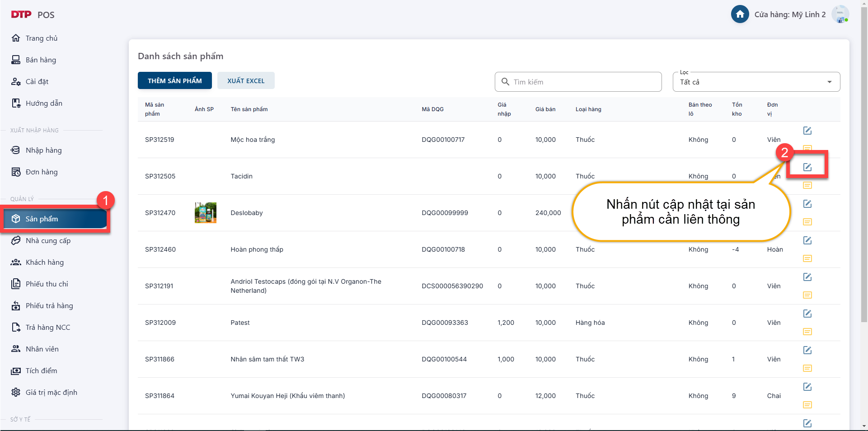Click the edit icon for Tacidin row
868x431 pixels.
pyautogui.click(x=807, y=167)
